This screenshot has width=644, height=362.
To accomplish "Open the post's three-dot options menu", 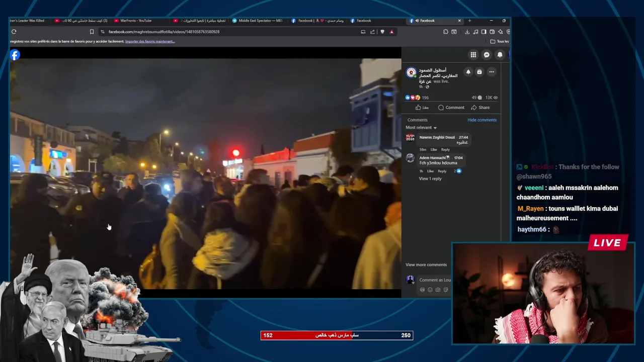I will click(492, 72).
